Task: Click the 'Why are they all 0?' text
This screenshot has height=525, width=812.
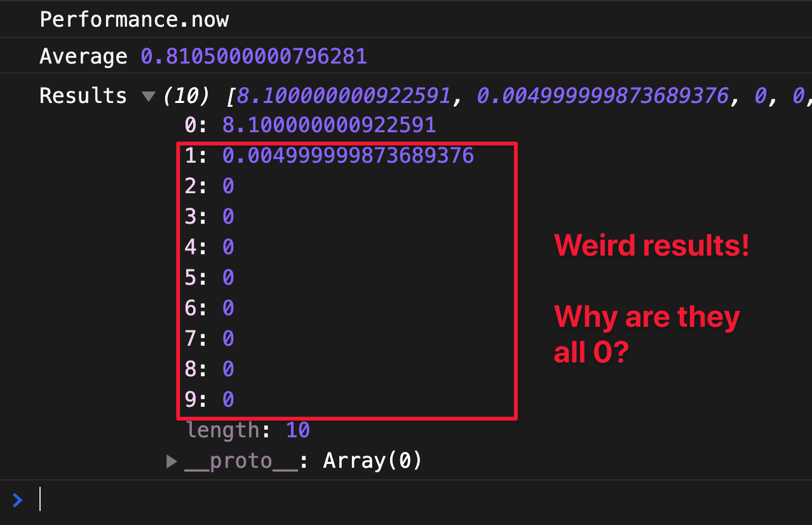Action: (647, 334)
